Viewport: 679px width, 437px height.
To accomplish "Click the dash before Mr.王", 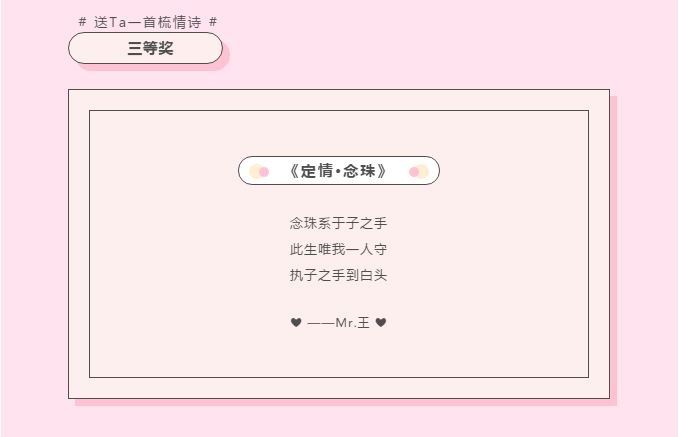I will coord(321,322).
